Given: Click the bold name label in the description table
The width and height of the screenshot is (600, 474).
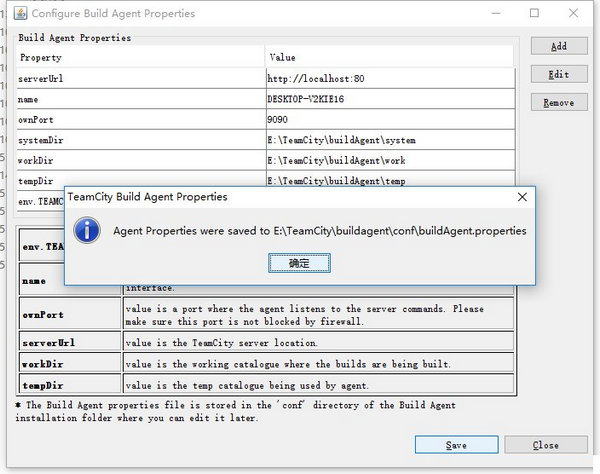Looking at the screenshot, I should click(x=34, y=281).
